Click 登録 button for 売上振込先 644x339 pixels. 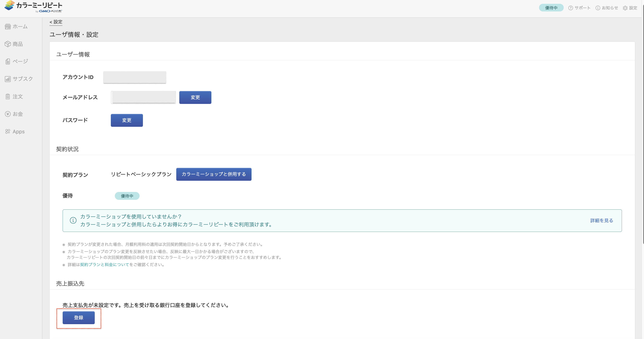[x=78, y=318]
